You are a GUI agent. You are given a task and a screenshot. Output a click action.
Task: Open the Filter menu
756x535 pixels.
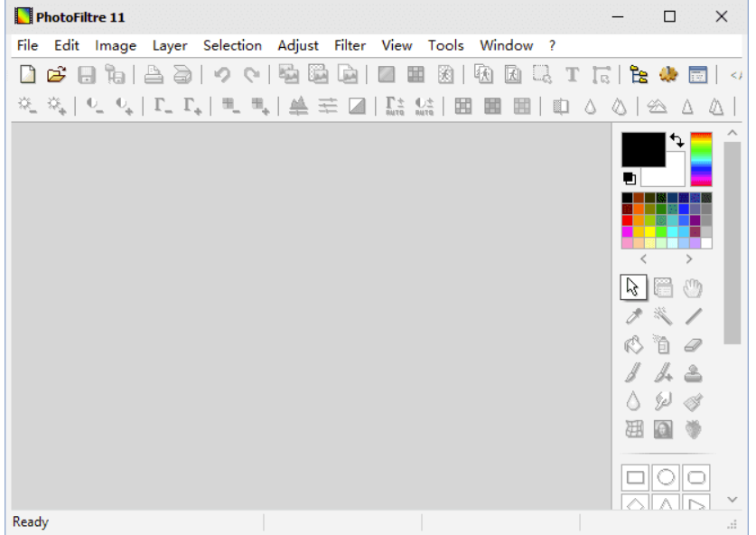coord(350,45)
